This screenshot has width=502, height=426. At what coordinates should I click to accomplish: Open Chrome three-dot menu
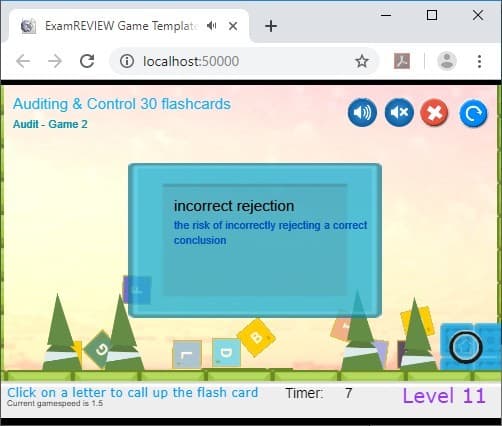click(479, 61)
